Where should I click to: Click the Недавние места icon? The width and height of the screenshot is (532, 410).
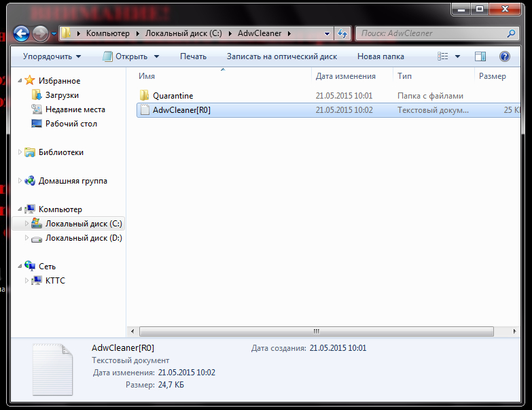coord(37,109)
